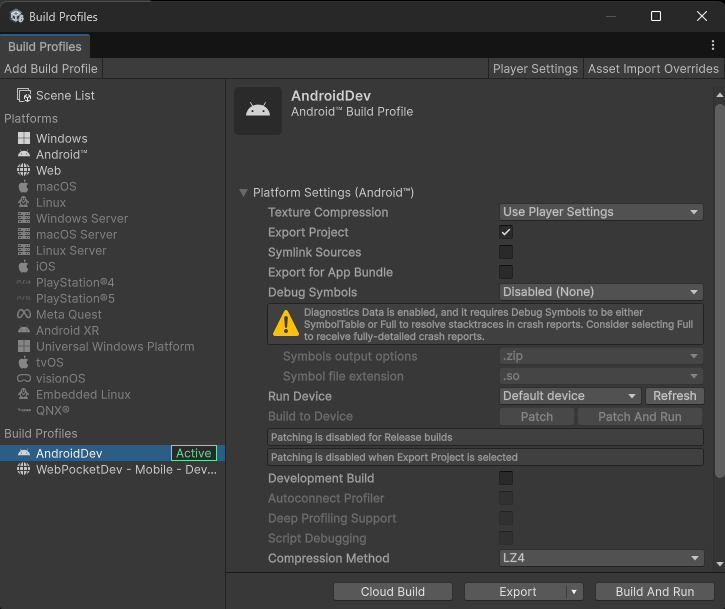Screen dimensions: 725x609
Task: Open Asset Import Overrides
Action: click(653, 68)
